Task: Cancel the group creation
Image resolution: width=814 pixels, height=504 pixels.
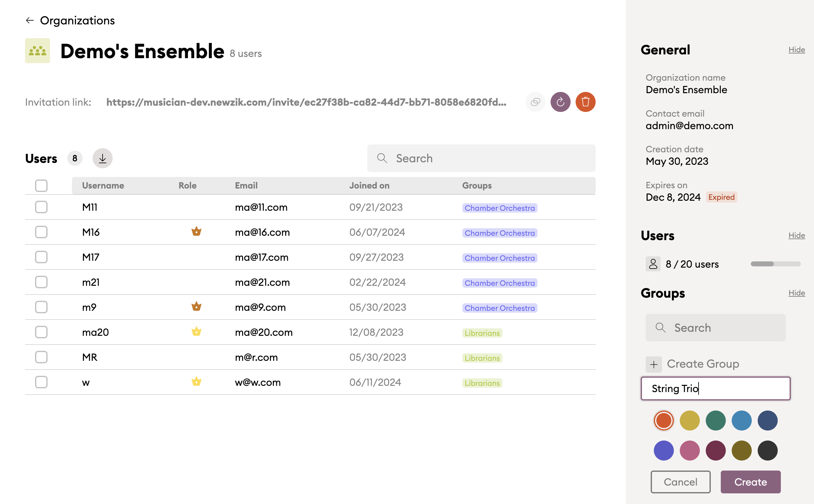Action: point(680,482)
